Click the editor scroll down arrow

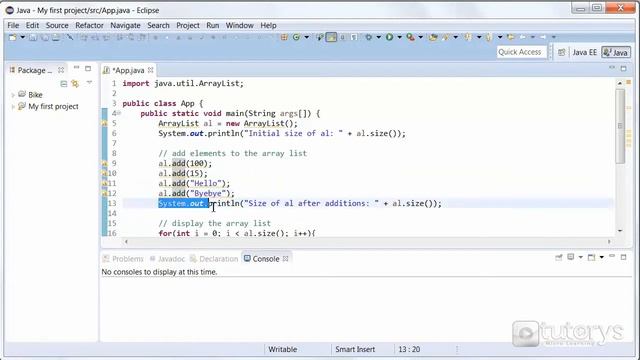[x=620, y=231]
